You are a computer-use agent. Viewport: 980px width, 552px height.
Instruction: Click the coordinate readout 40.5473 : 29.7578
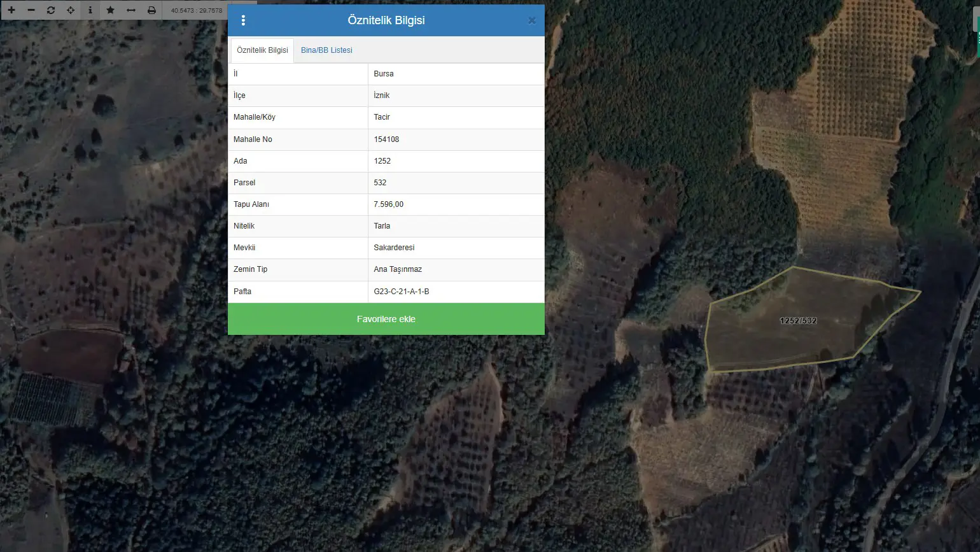[x=197, y=10]
